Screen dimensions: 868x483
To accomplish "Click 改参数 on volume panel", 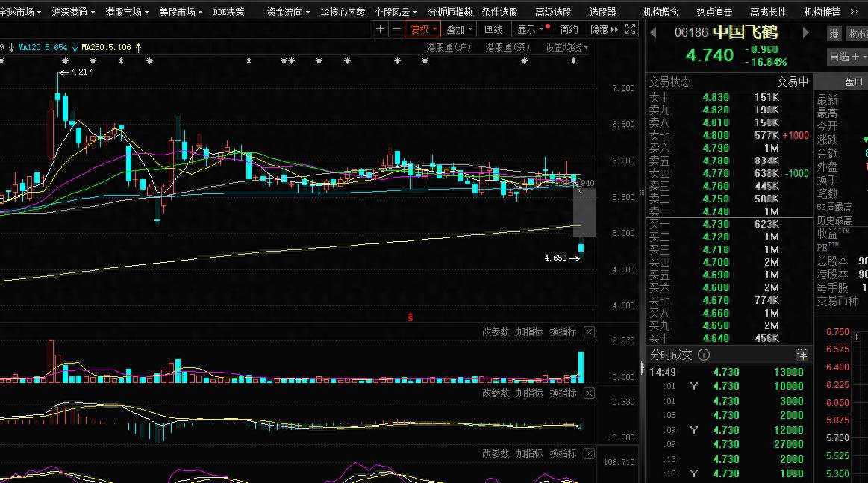I will (495, 332).
